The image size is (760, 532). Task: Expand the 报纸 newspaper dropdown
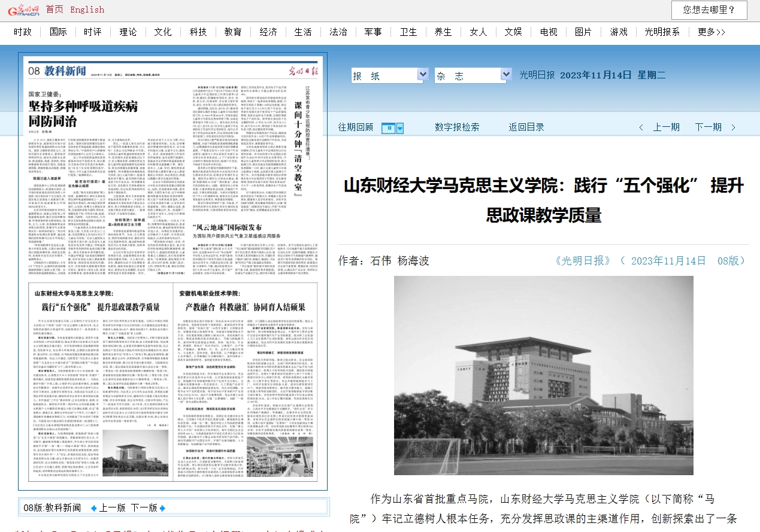pos(423,75)
